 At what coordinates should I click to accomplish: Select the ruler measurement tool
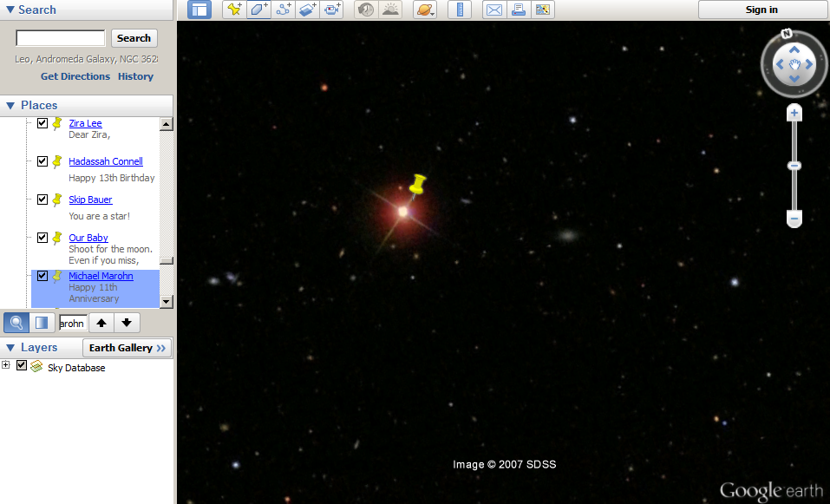(460, 10)
